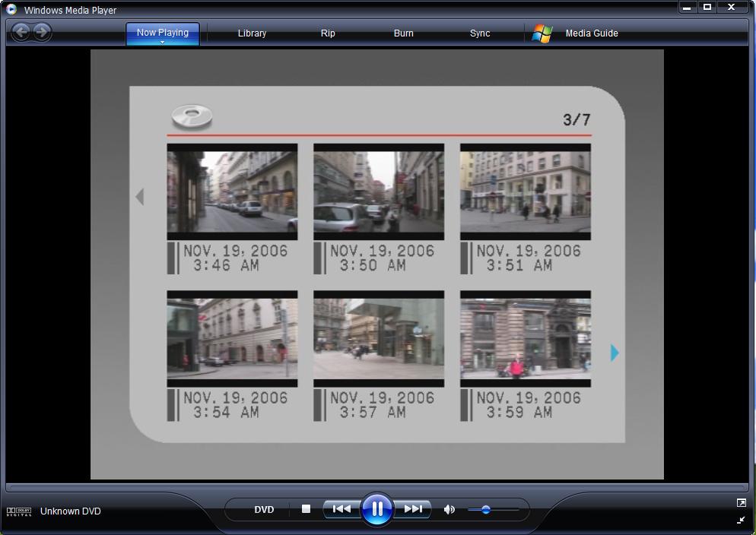756x535 pixels.
Task: Click the Windows Media Player title icon
Action: [11, 9]
